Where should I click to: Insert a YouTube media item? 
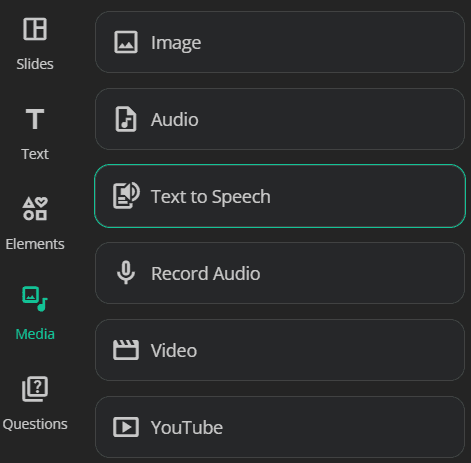[x=280, y=427]
